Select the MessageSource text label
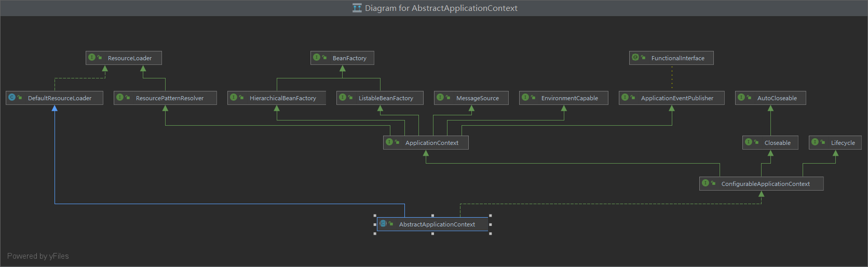 pos(478,98)
